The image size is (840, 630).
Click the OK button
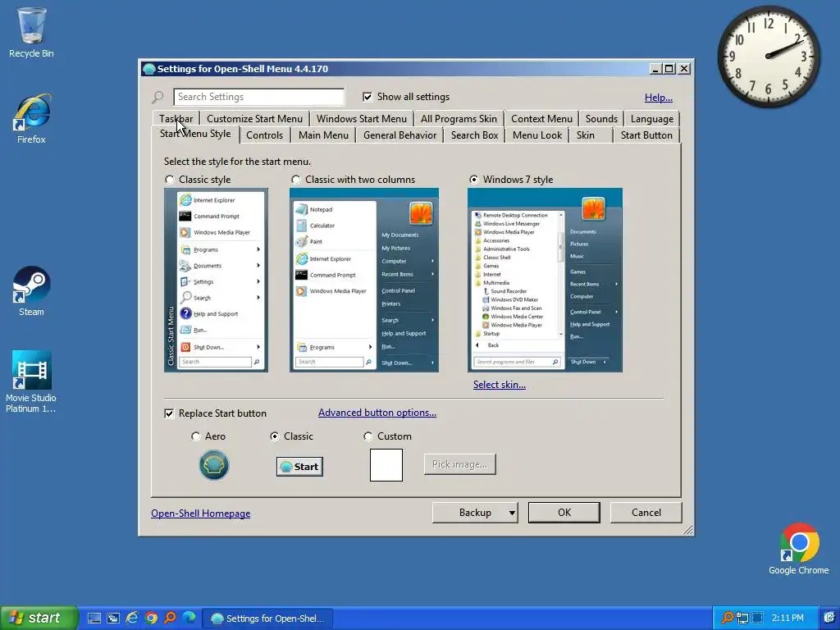564,513
